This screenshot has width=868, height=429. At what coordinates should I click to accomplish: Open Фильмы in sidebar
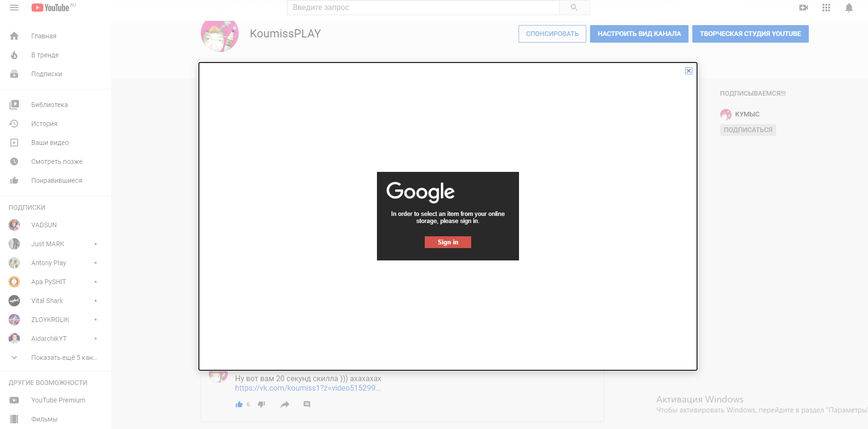44,419
